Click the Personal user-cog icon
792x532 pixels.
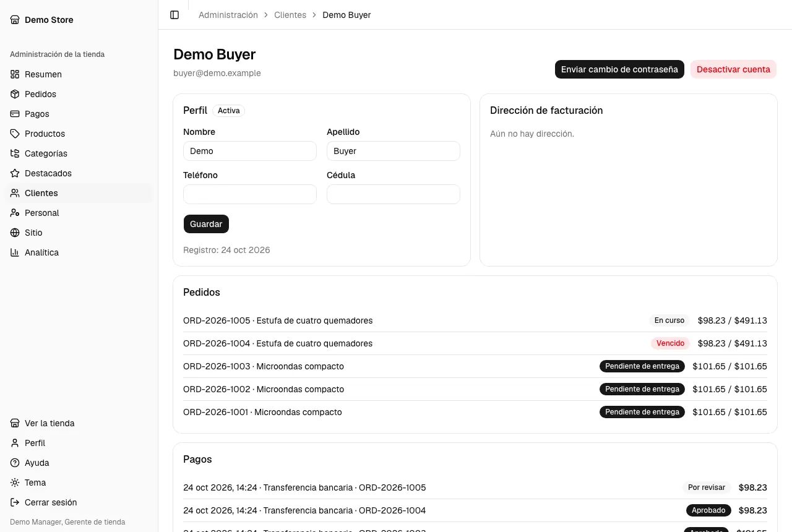click(15, 213)
